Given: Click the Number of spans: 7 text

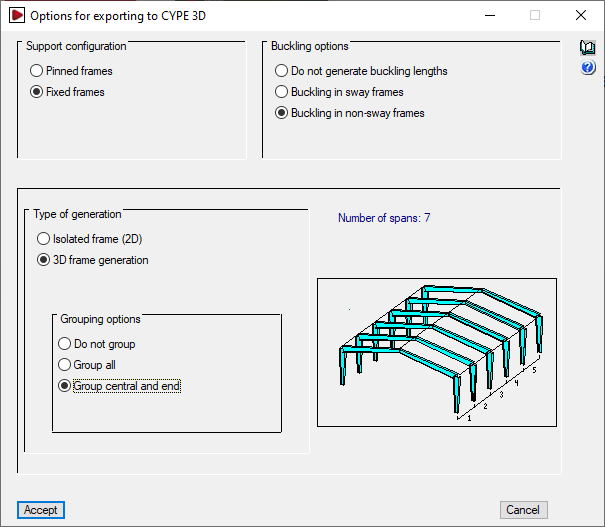Looking at the screenshot, I should pos(384,218).
